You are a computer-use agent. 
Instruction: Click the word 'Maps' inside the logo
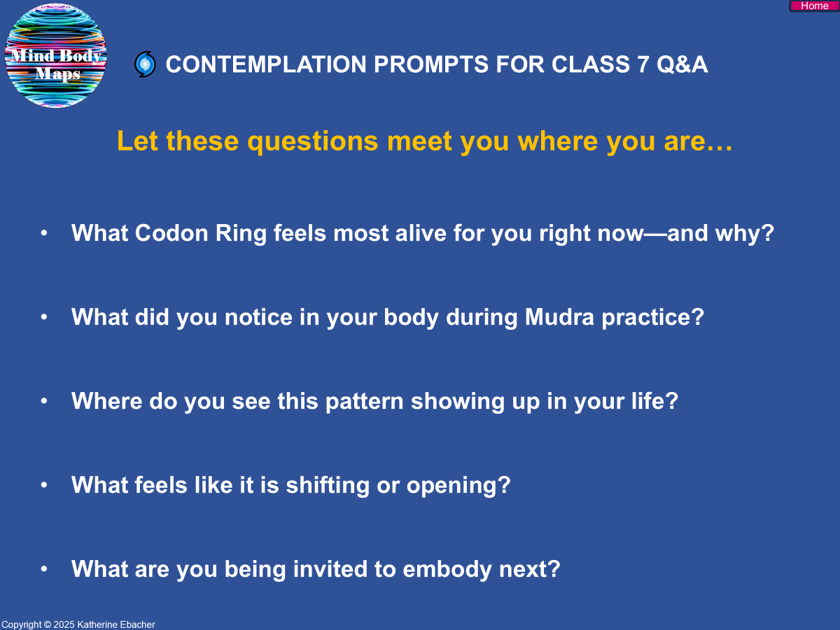click(x=57, y=73)
